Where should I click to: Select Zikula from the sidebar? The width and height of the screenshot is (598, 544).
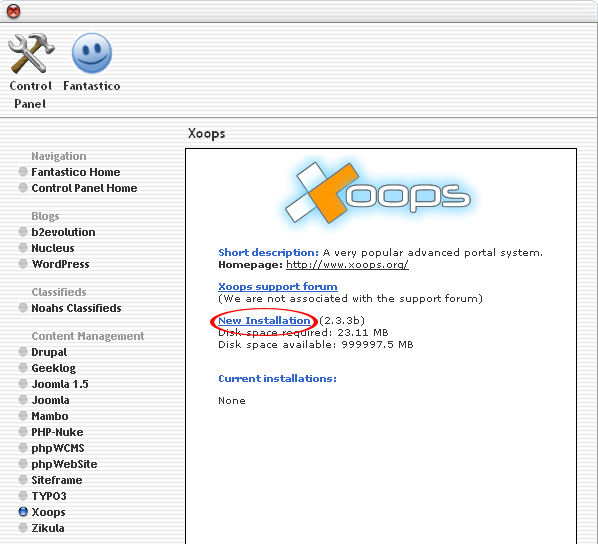[48, 528]
